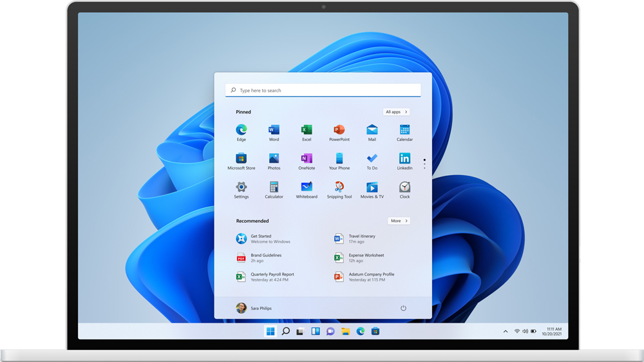This screenshot has height=362, width=644.
Task: Open the Mail app
Action: click(372, 133)
